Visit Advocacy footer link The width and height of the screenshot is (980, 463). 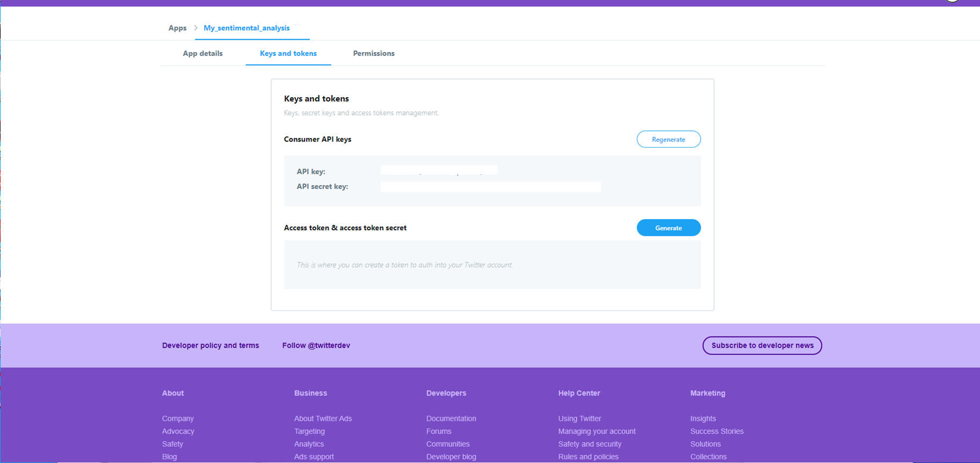178,431
